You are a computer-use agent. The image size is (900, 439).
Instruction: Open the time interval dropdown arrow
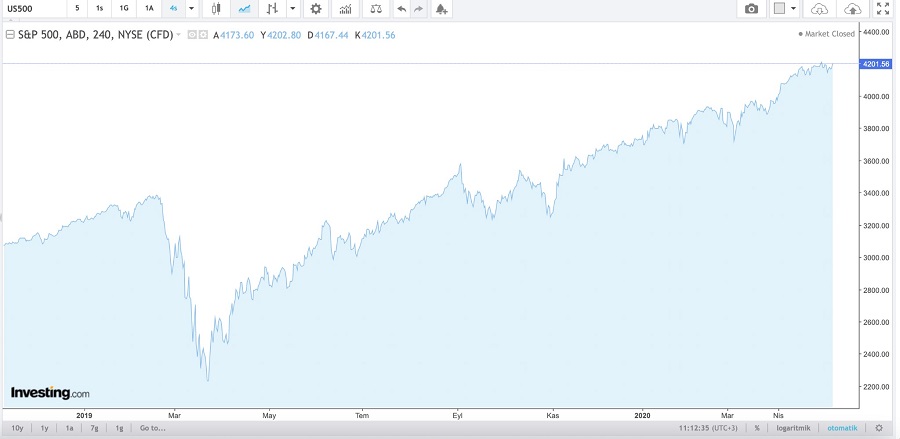[192, 9]
